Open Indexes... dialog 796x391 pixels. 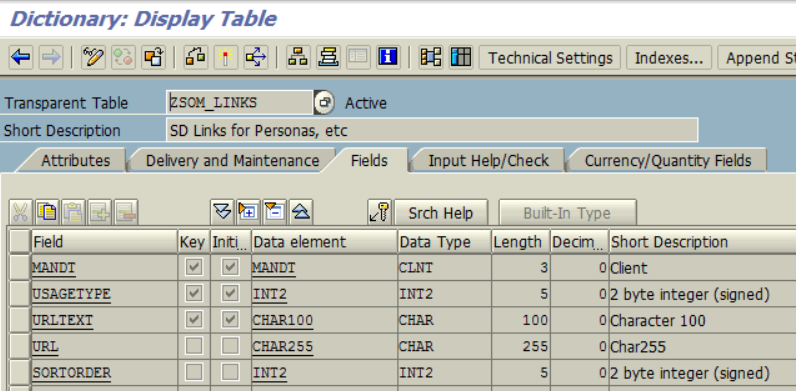point(669,58)
